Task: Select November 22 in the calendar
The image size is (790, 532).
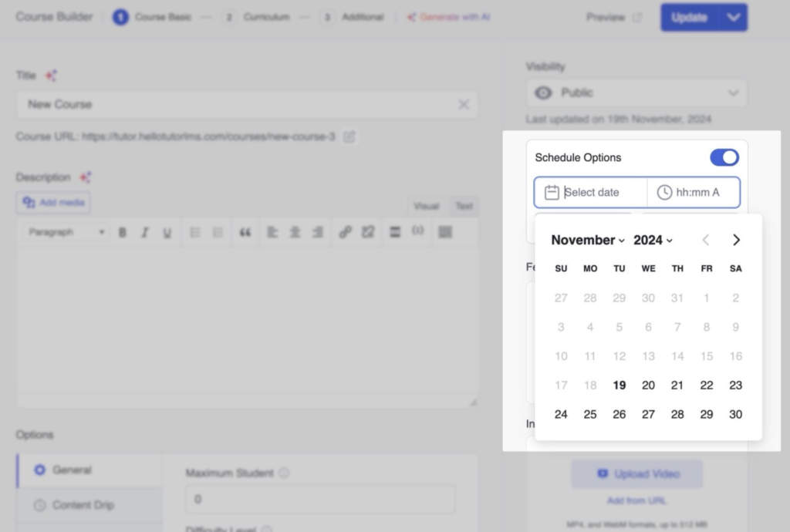Action: [706, 386]
